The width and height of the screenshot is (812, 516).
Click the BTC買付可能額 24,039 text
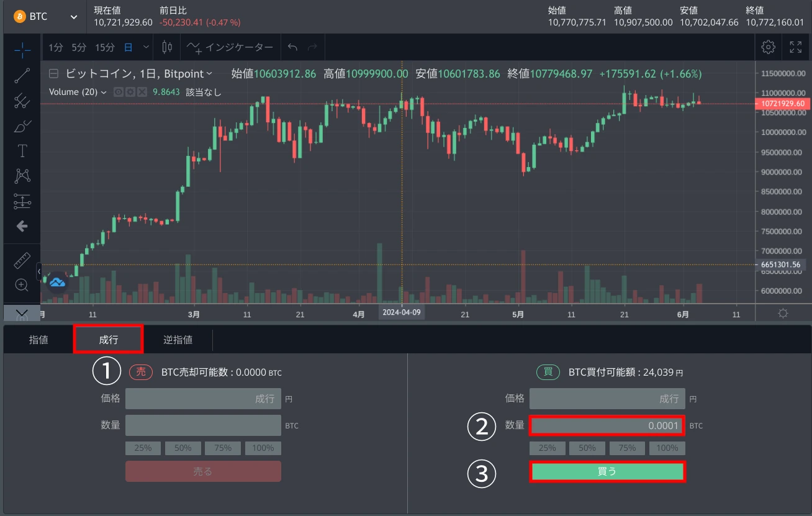click(x=626, y=373)
